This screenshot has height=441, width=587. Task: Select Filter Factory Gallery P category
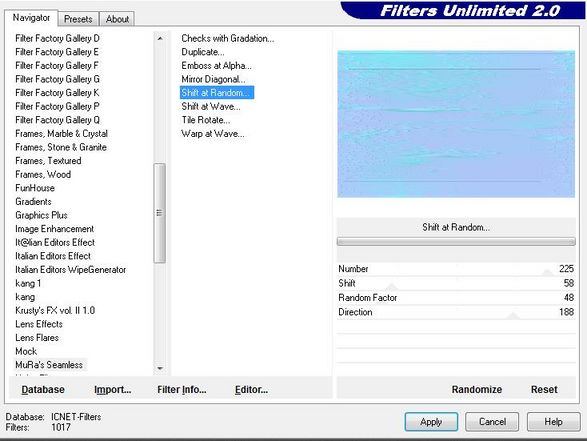tap(57, 106)
